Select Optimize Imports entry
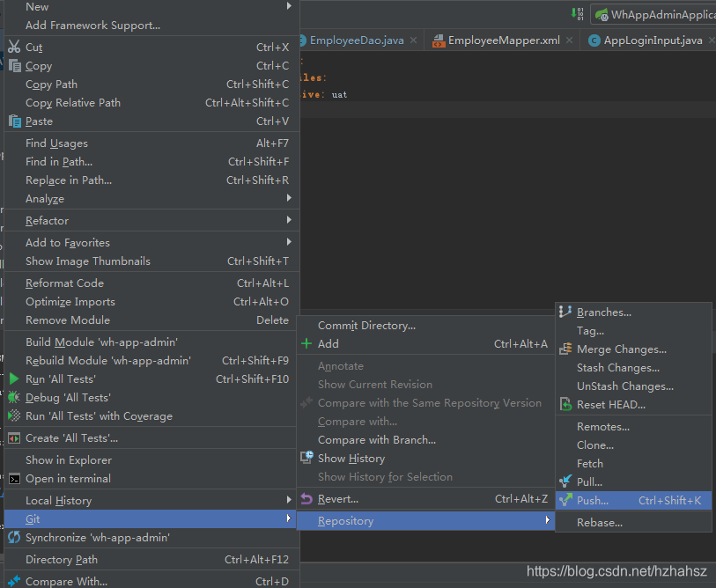 point(151,302)
